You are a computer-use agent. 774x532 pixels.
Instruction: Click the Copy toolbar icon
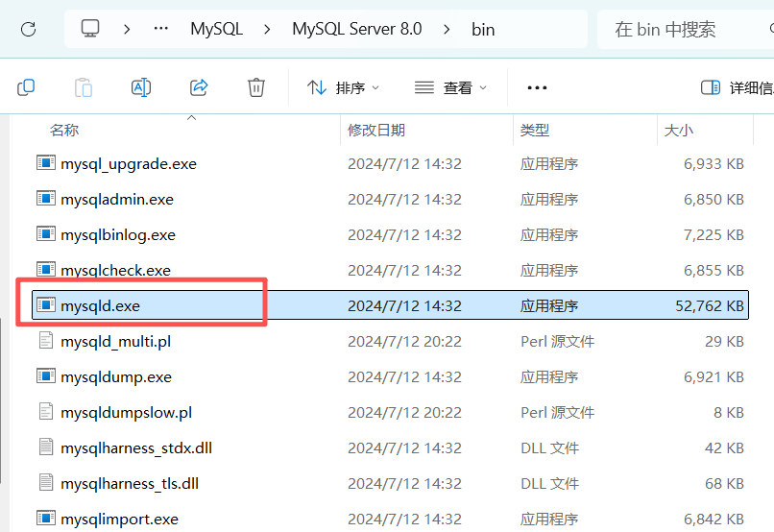click(x=26, y=87)
